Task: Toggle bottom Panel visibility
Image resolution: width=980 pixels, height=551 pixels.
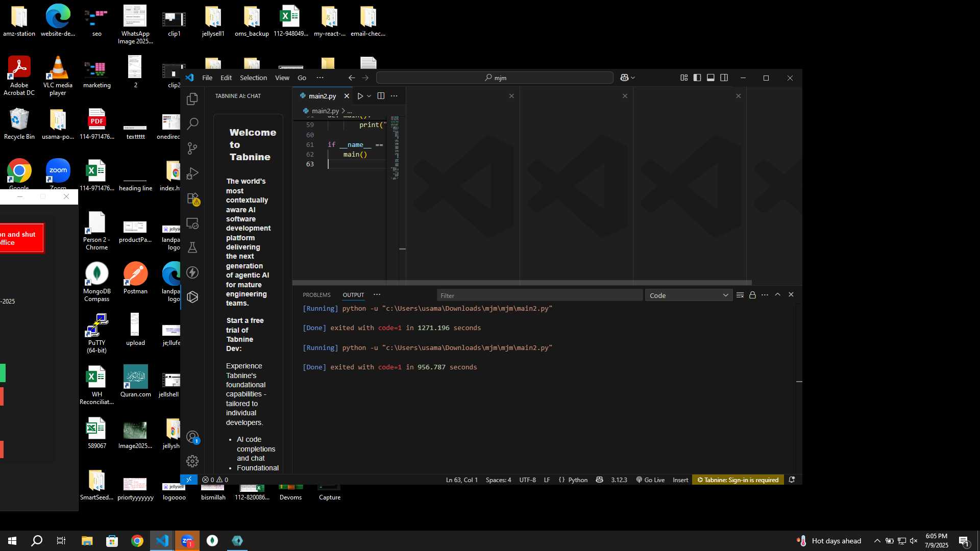Action: 710,78
